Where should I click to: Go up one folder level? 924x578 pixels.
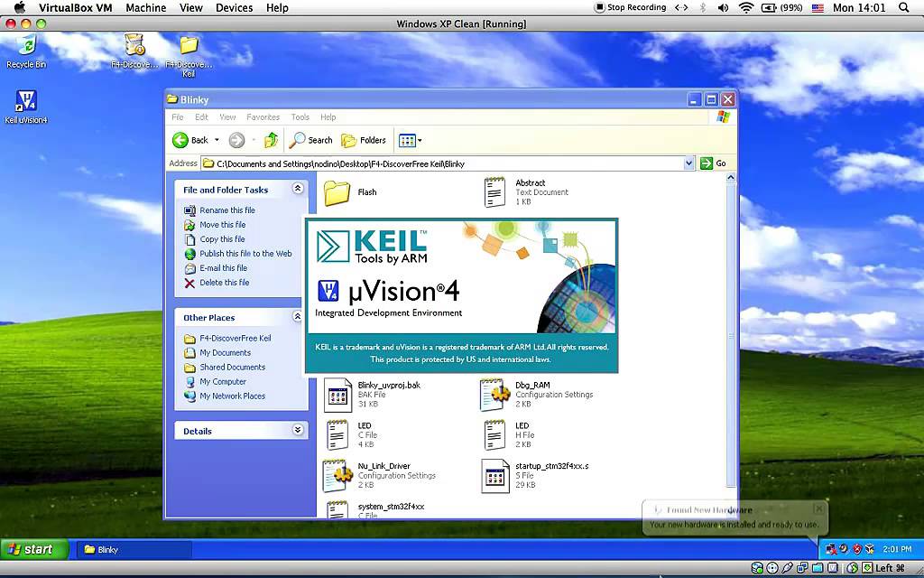pos(271,140)
